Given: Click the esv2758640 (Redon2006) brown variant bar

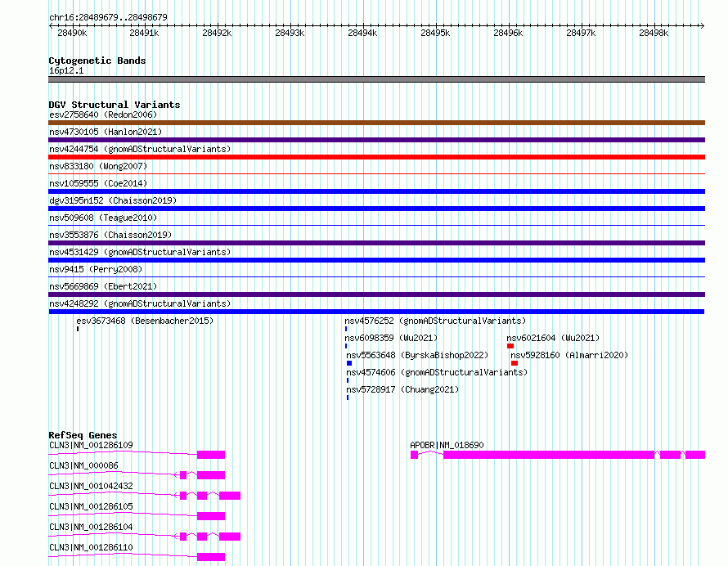Looking at the screenshot, I should coord(376,123).
